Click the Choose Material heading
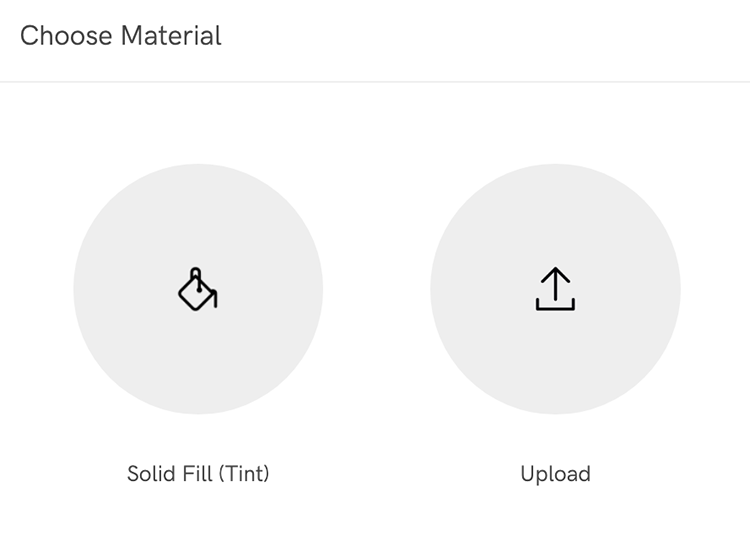Image resolution: width=750 pixels, height=536 pixels. (121, 36)
